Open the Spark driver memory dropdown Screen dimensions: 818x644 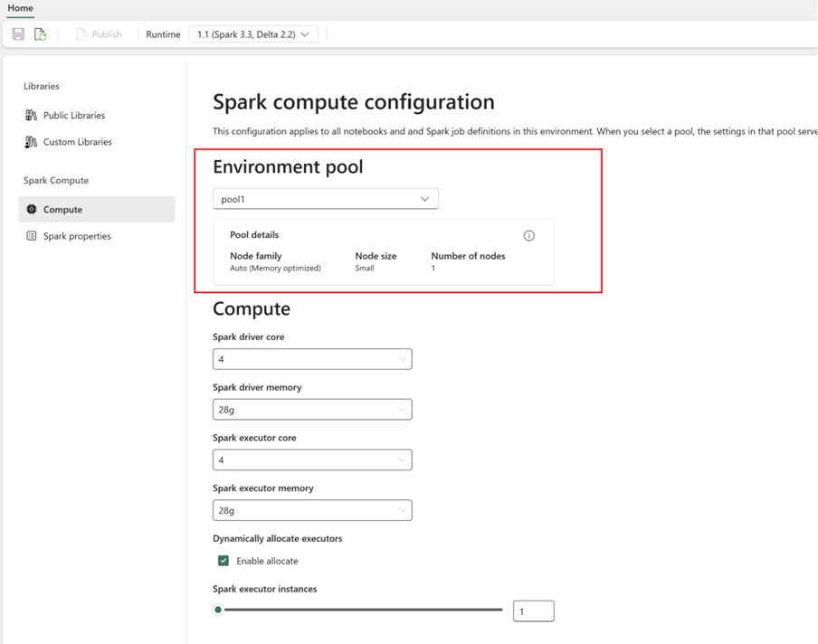click(x=312, y=410)
